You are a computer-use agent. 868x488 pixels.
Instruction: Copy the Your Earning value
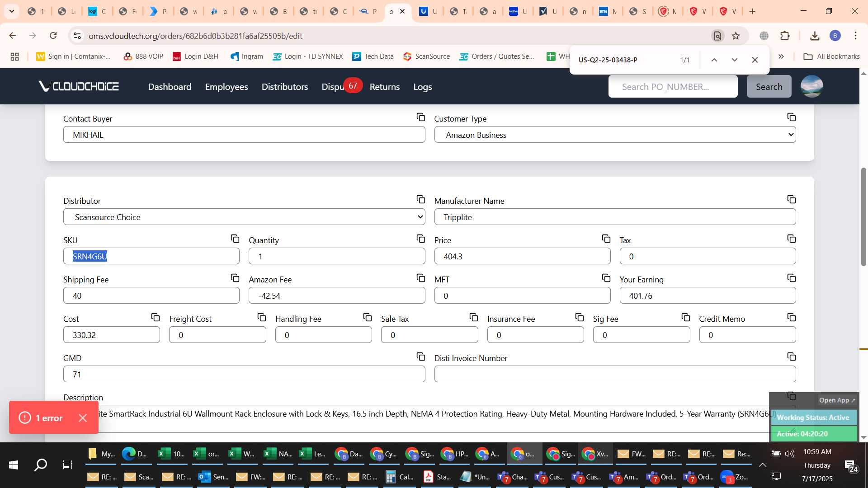792,278
